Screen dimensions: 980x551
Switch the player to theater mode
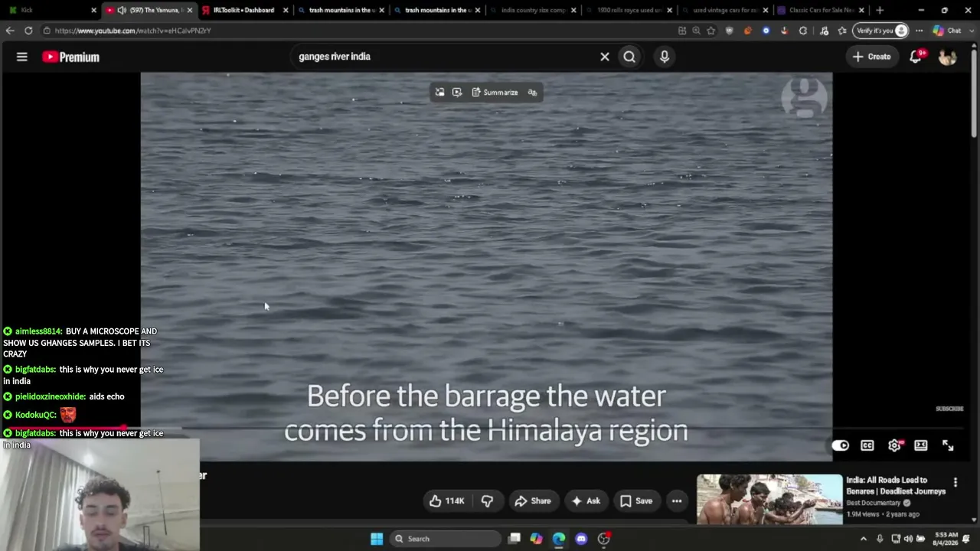click(921, 445)
